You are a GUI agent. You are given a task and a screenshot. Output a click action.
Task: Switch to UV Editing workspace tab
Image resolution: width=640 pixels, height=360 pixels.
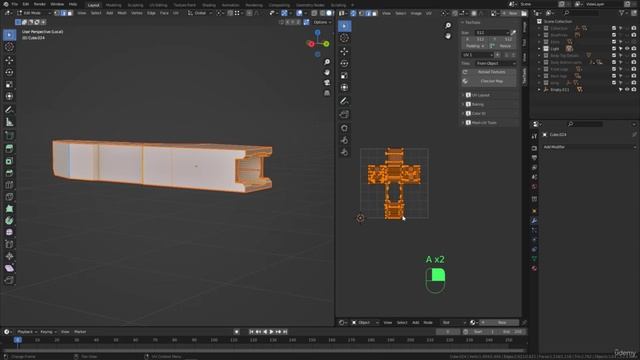(x=158, y=5)
